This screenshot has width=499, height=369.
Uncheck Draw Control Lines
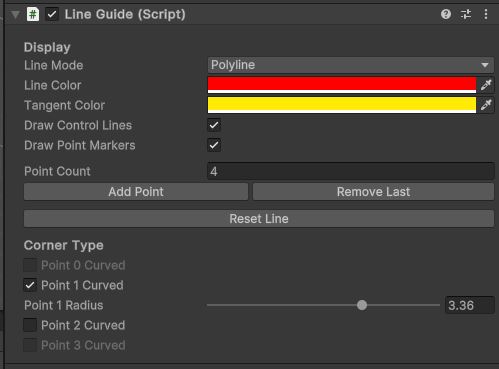[x=214, y=125]
